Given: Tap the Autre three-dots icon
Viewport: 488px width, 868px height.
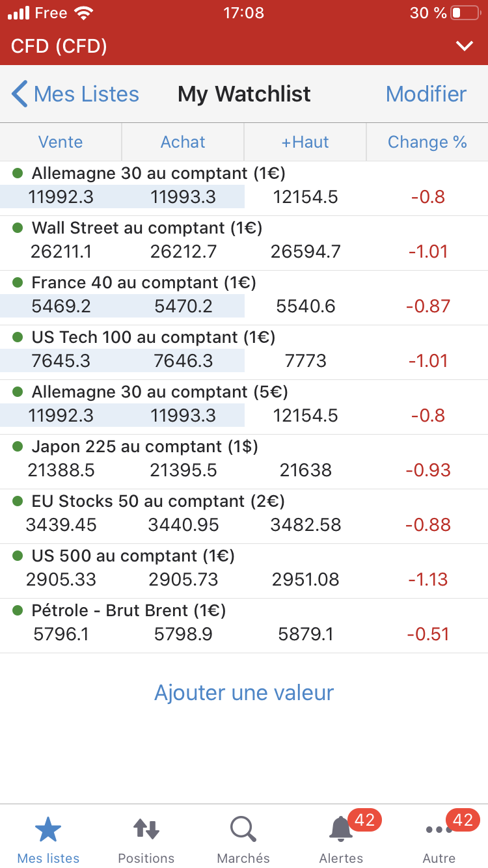Looking at the screenshot, I should pyautogui.click(x=438, y=830).
